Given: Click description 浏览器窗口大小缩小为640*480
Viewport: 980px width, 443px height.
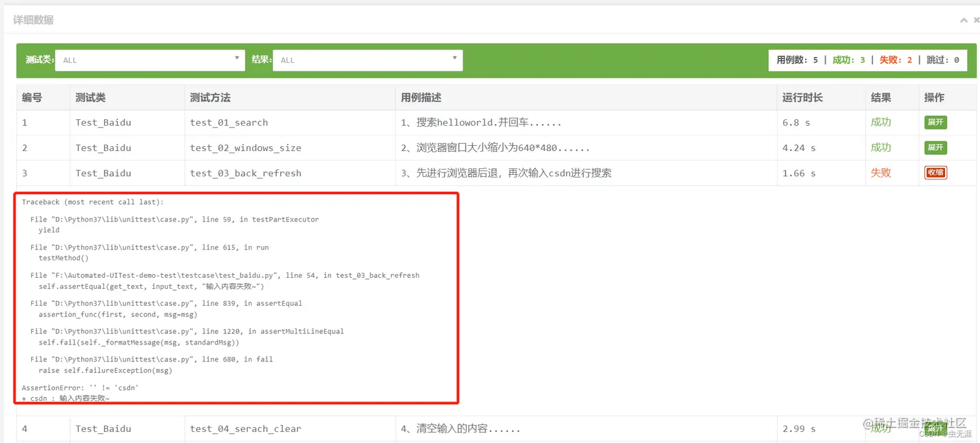Looking at the screenshot, I should (x=495, y=148).
